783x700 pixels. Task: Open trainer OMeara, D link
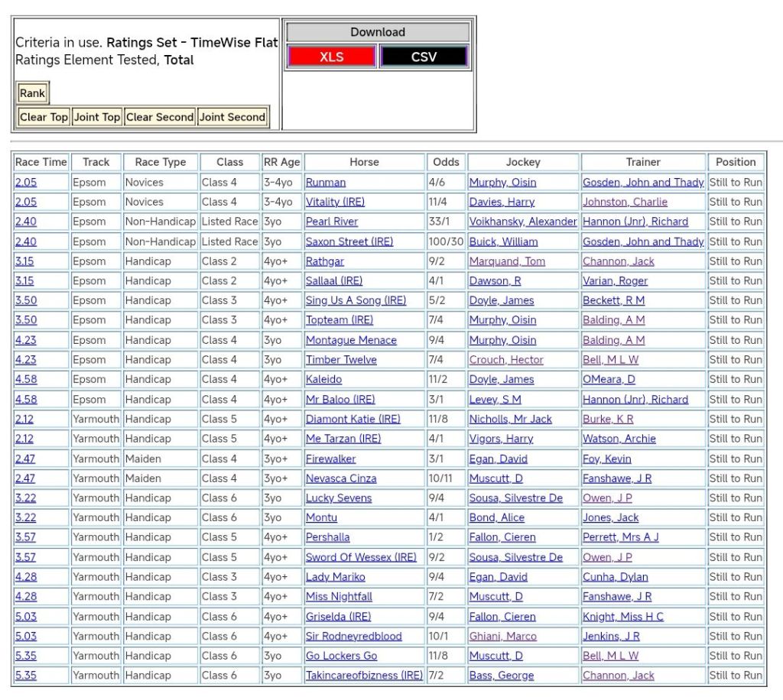point(609,380)
